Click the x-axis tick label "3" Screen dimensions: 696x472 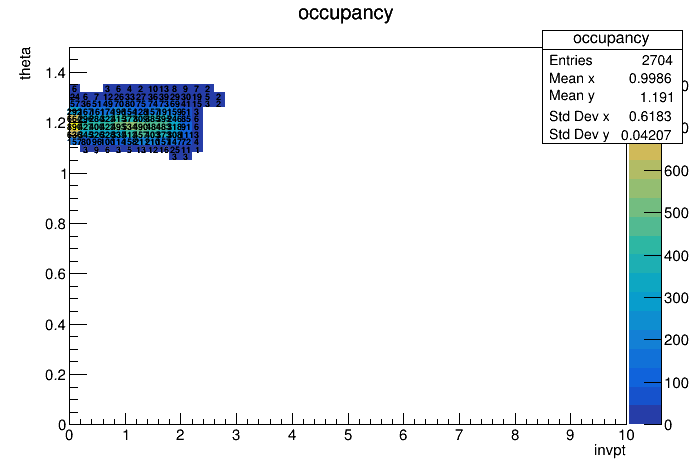tap(236, 435)
